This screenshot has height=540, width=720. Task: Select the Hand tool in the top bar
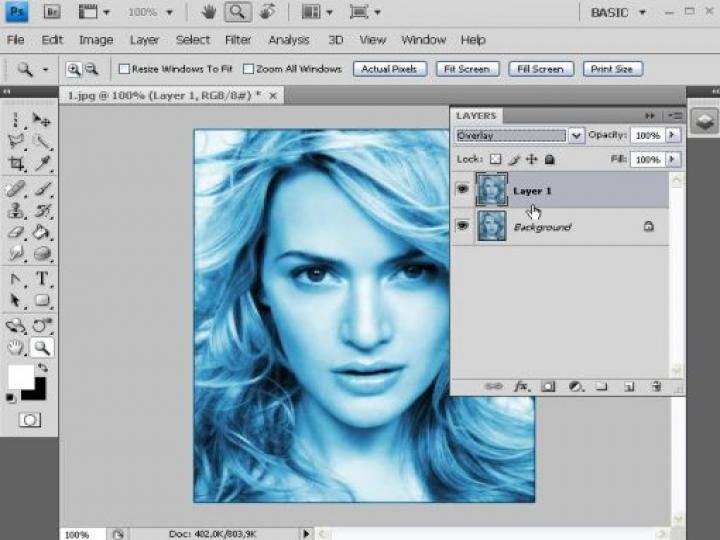(209, 12)
